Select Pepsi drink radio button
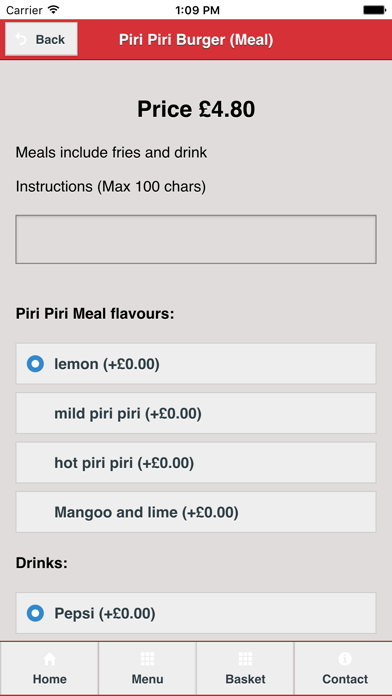The width and height of the screenshot is (392, 696). (x=35, y=614)
